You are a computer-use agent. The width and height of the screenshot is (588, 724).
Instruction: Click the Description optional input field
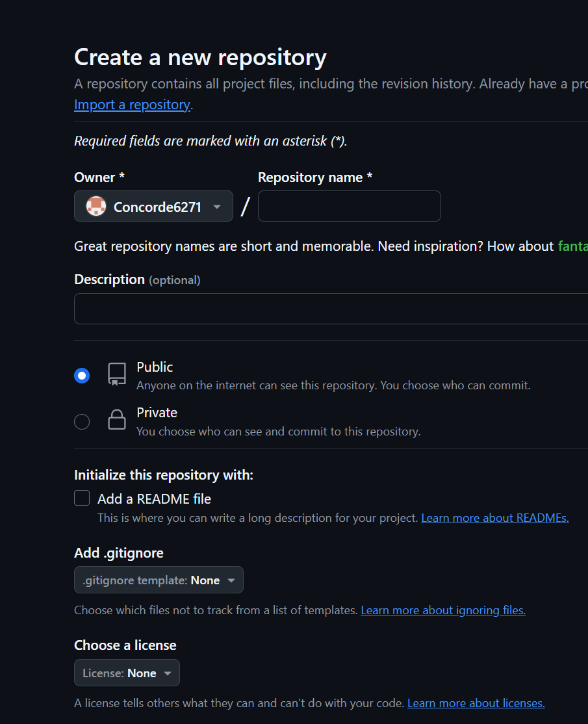click(x=331, y=309)
